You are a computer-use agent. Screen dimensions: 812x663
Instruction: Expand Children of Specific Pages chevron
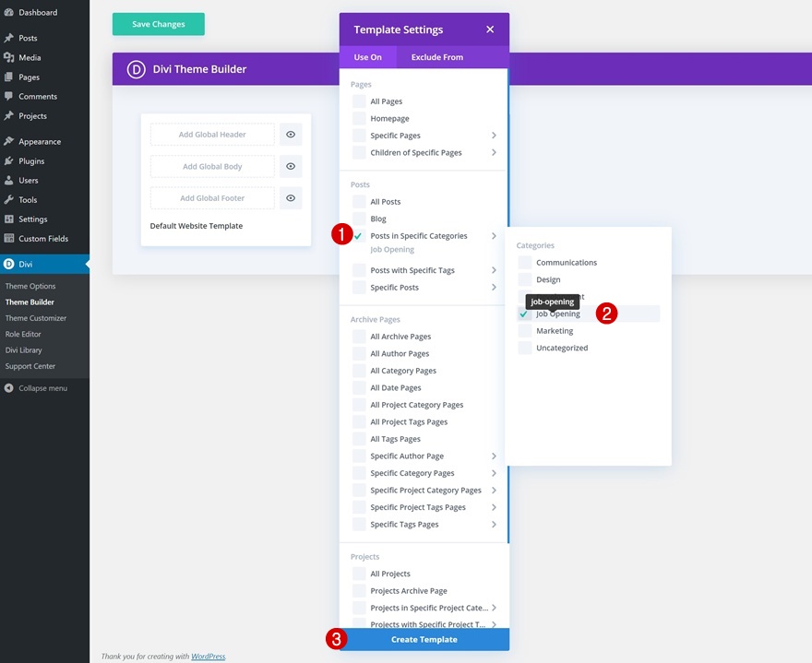pyautogui.click(x=494, y=153)
